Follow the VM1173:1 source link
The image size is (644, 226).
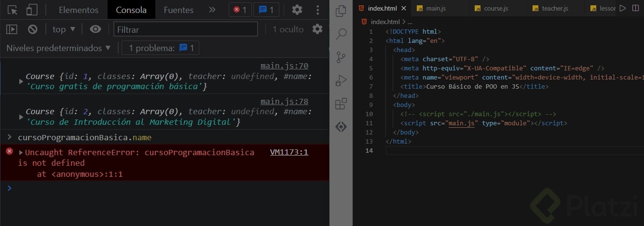click(289, 152)
